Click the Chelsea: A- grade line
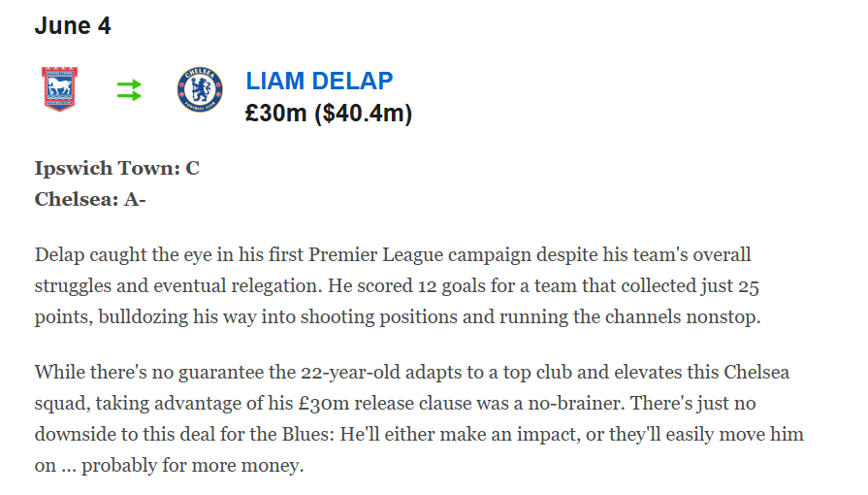The image size is (868, 495). [90, 199]
